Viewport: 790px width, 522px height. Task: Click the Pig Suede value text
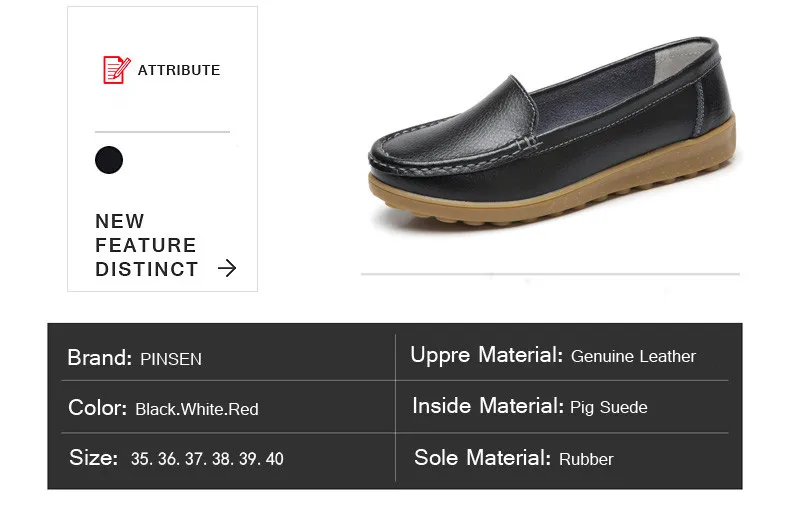click(609, 408)
